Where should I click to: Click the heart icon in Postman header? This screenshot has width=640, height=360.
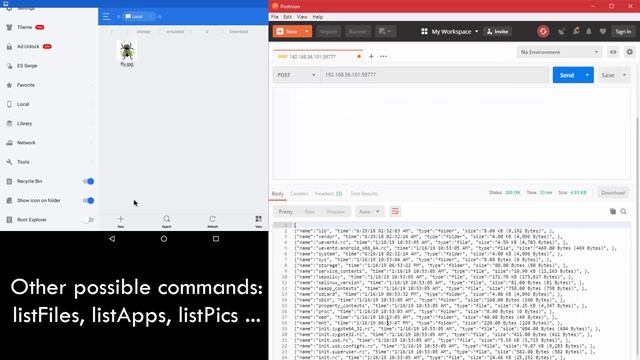point(603,31)
